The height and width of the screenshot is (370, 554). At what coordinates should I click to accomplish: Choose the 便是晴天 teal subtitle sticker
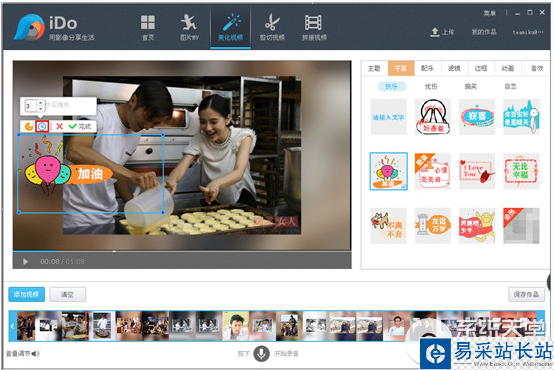521,117
